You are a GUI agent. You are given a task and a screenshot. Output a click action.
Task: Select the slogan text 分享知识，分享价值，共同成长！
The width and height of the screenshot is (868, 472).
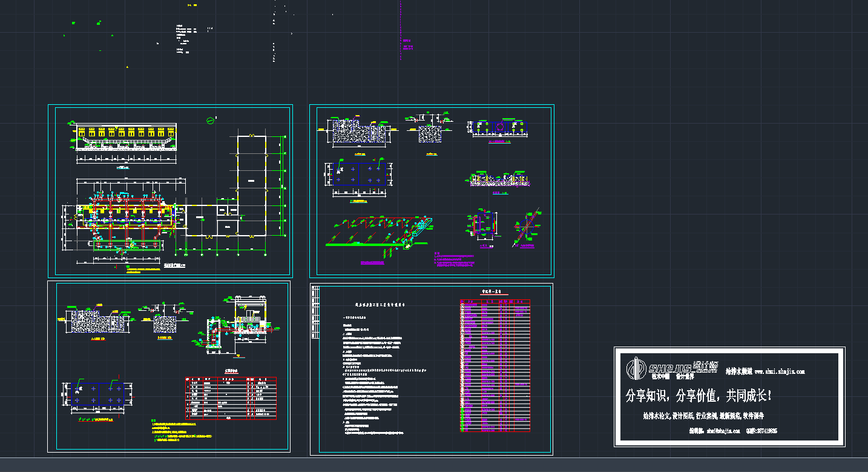699,396
